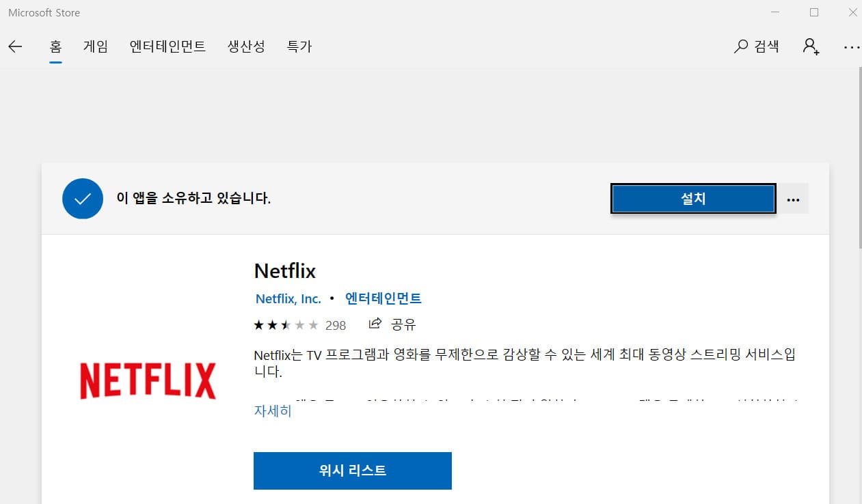The width and height of the screenshot is (862, 504).
Task: Open the 홈 tab
Action: coord(55,46)
